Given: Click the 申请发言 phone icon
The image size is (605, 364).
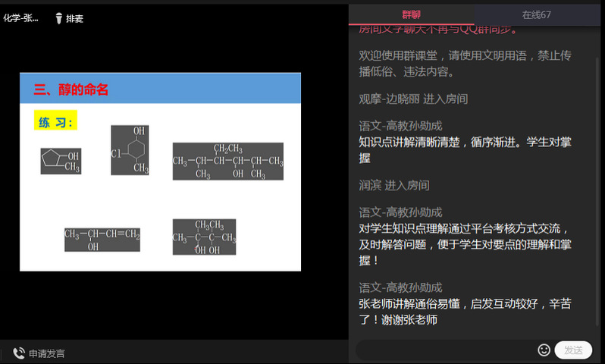Looking at the screenshot, I should 18,353.
